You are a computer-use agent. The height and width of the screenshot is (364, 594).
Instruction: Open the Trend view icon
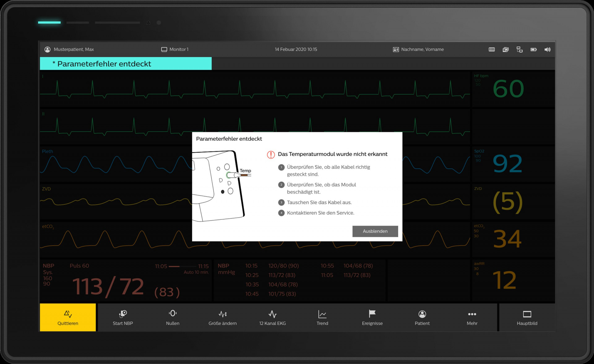pyautogui.click(x=322, y=317)
